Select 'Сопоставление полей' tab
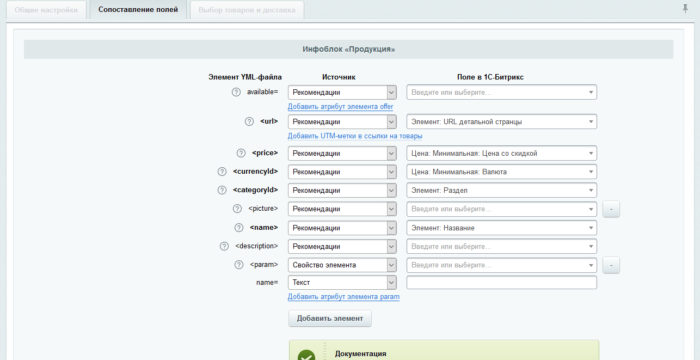The image size is (700, 360). [x=138, y=9]
